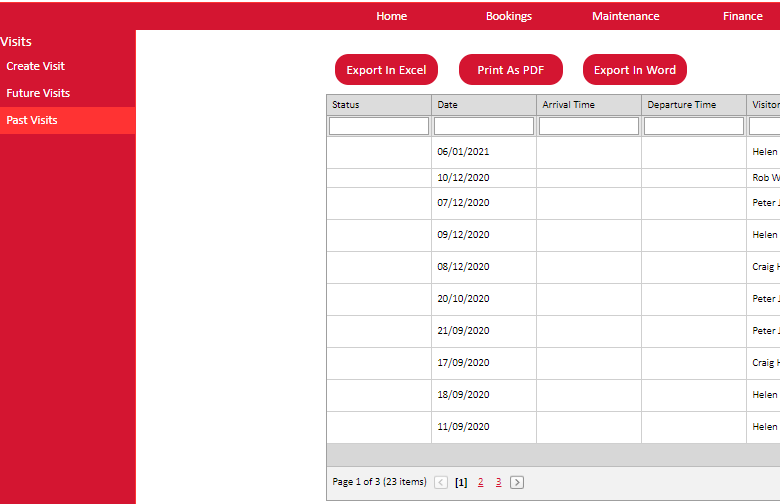Click Export In Word button
The height and width of the screenshot is (504, 780).
635,70
